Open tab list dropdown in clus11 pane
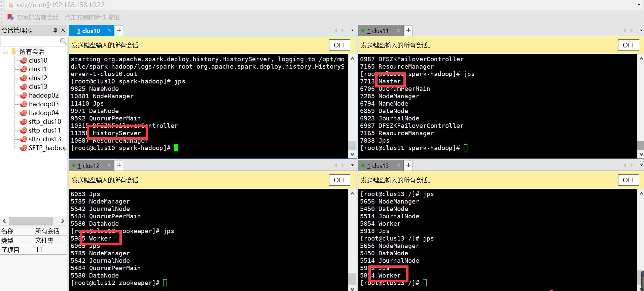 click(641, 31)
